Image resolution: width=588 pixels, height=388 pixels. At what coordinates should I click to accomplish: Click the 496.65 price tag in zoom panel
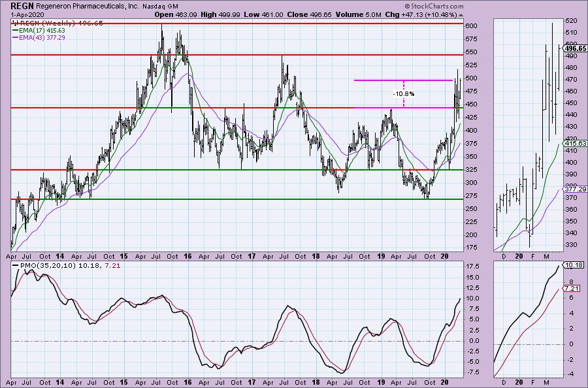point(575,48)
